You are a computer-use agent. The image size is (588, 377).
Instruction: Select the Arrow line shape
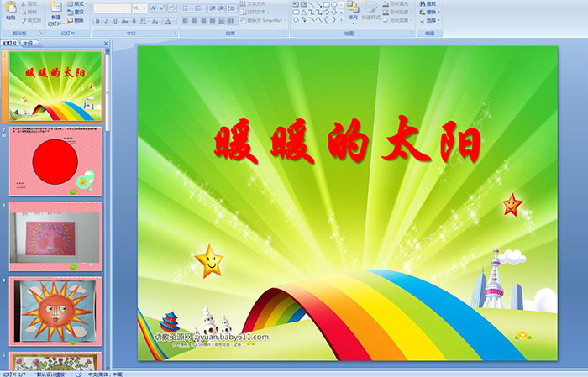pyautogui.click(x=318, y=4)
